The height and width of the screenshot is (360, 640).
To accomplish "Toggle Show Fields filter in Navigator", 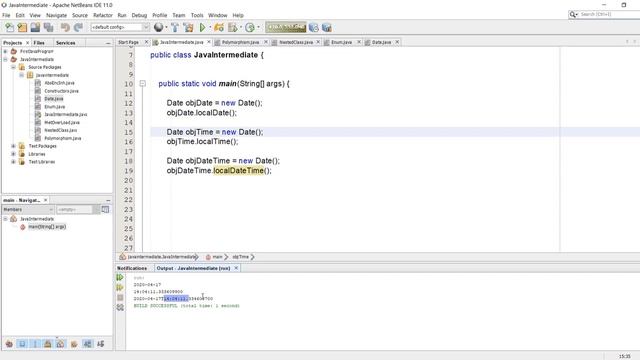I will (22, 344).
